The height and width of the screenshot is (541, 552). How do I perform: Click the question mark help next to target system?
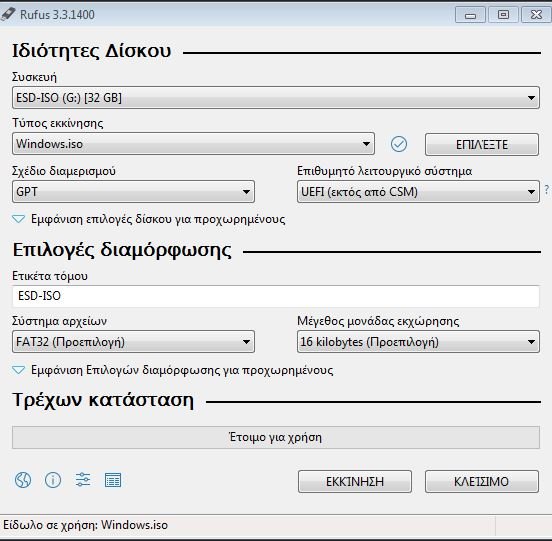click(x=546, y=190)
